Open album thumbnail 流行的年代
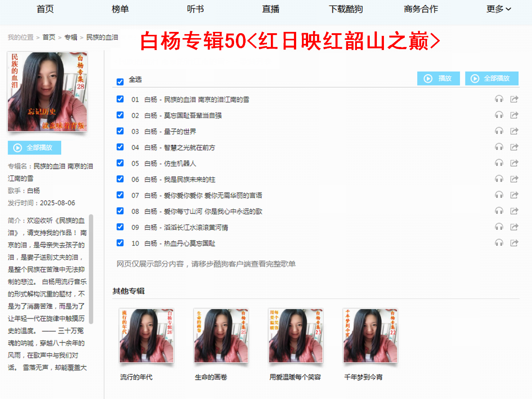532x399 pixels. pyautogui.click(x=147, y=336)
